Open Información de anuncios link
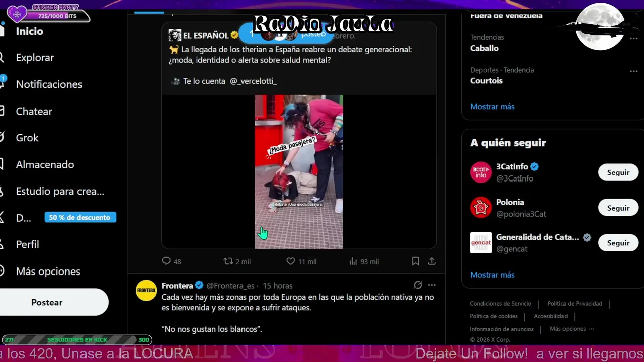Image resolution: width=644 pixels, height=362 pixels. (x=502, y=329)
